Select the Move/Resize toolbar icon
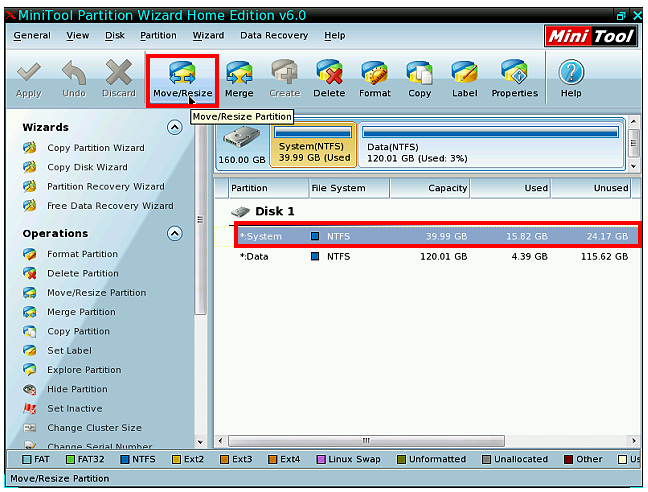The image size is (648, 492). (182, 79)
